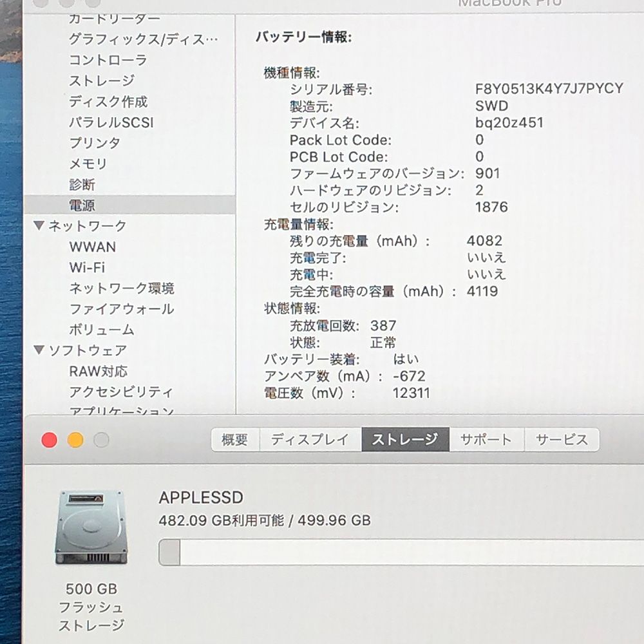The width and height of the screenshot is (644, 644).
Task: Click the red close window button
Action: (49, 440)
